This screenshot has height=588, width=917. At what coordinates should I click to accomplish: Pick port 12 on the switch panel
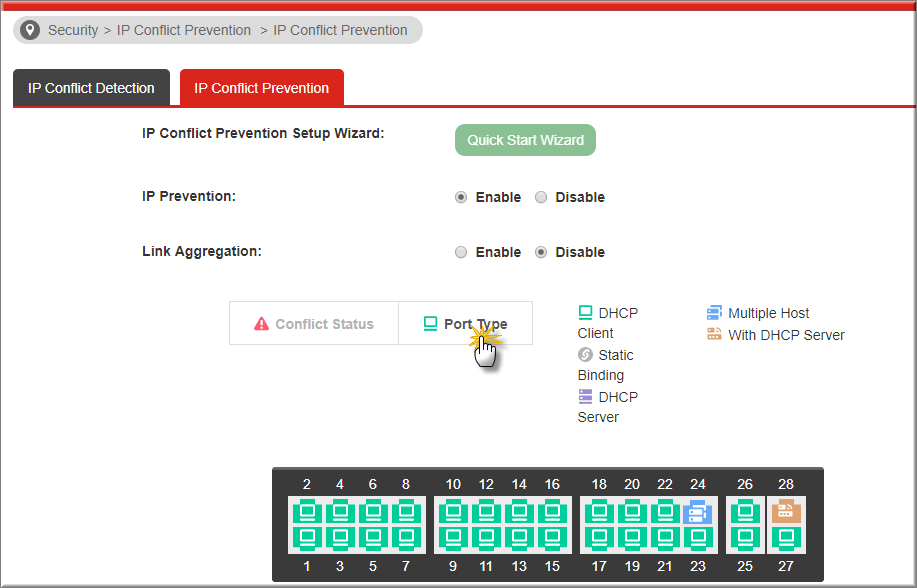click(x=486, y=513)
